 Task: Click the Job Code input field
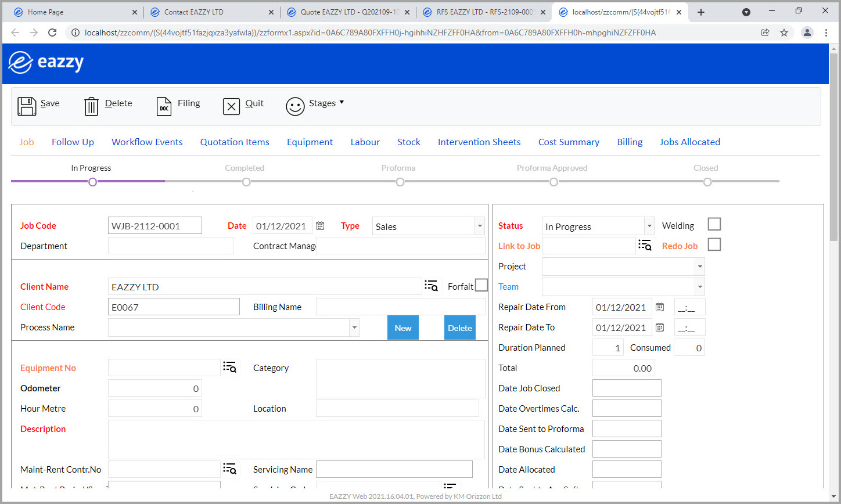click(x=155, y=225)
